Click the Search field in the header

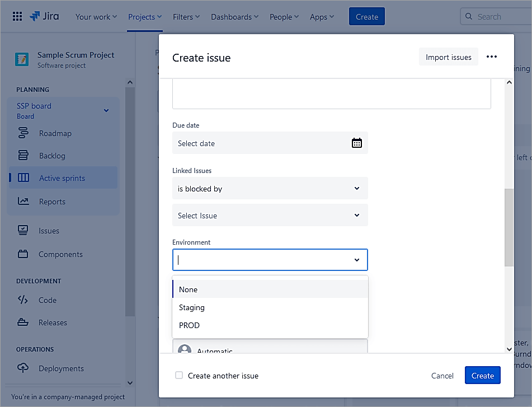pyautogui.click(x=495, y=17)
